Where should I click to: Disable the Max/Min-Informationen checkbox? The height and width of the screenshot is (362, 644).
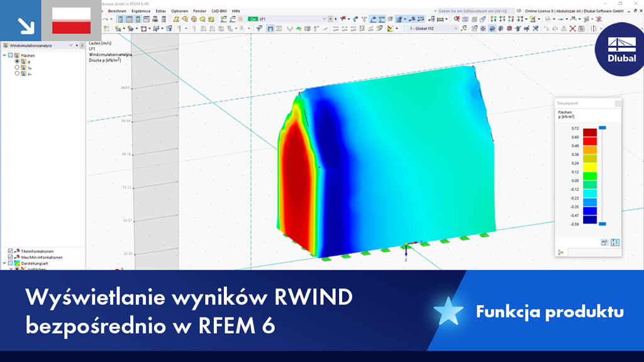pos(10,257)
